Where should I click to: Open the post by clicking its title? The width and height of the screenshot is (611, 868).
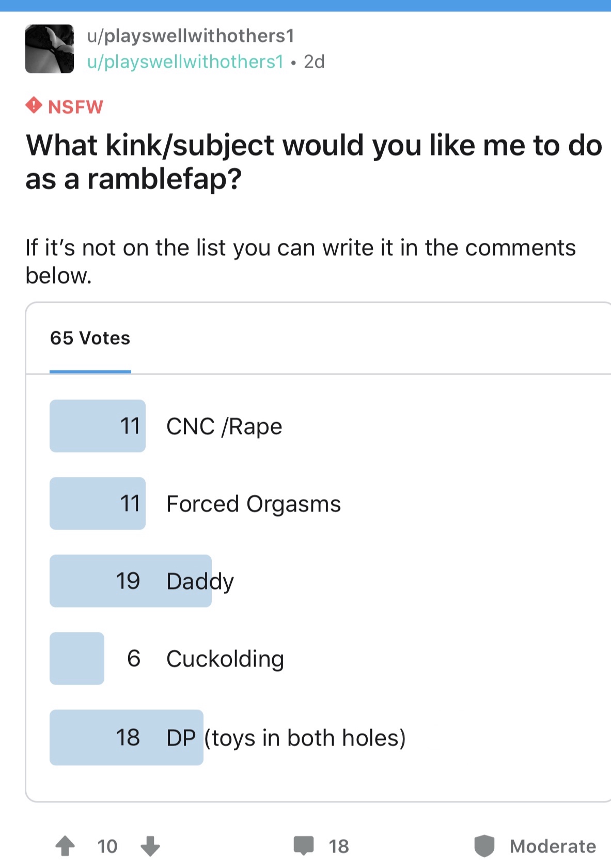coord(313,162)
